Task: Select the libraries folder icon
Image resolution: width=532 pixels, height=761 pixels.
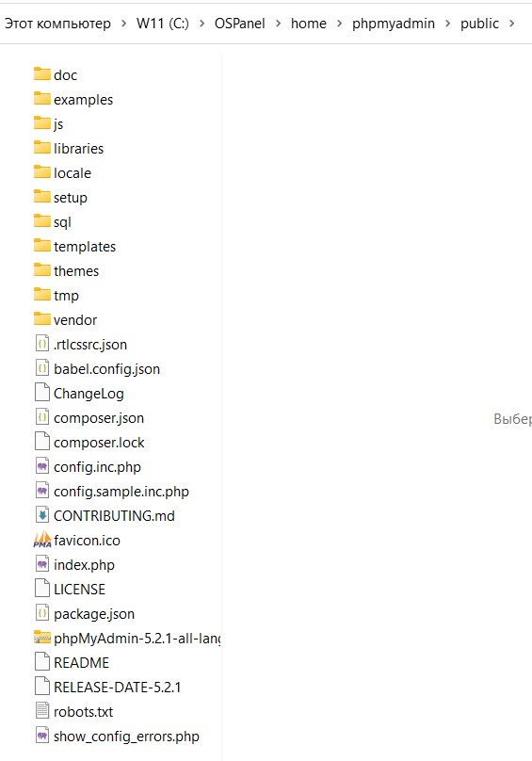Action: coord(42,148)
